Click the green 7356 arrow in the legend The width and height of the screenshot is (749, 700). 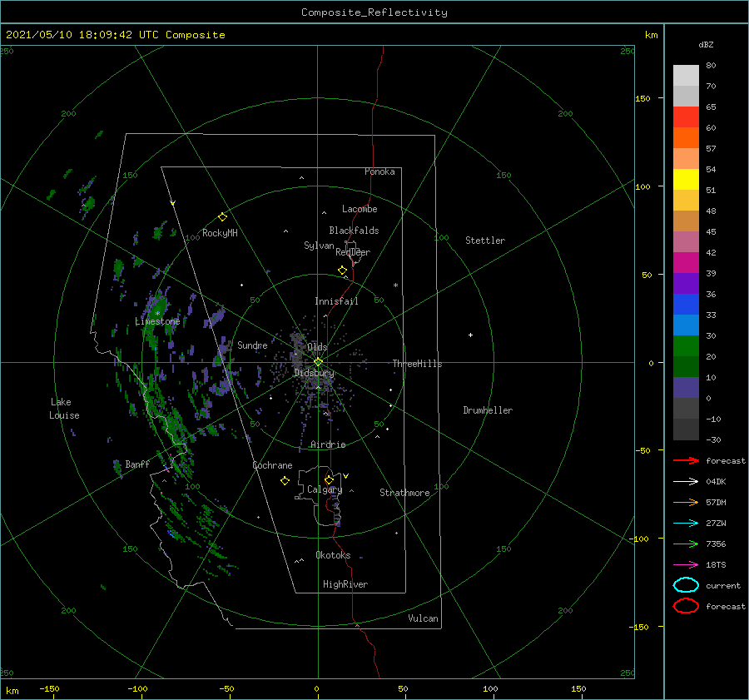pos(686,544)
